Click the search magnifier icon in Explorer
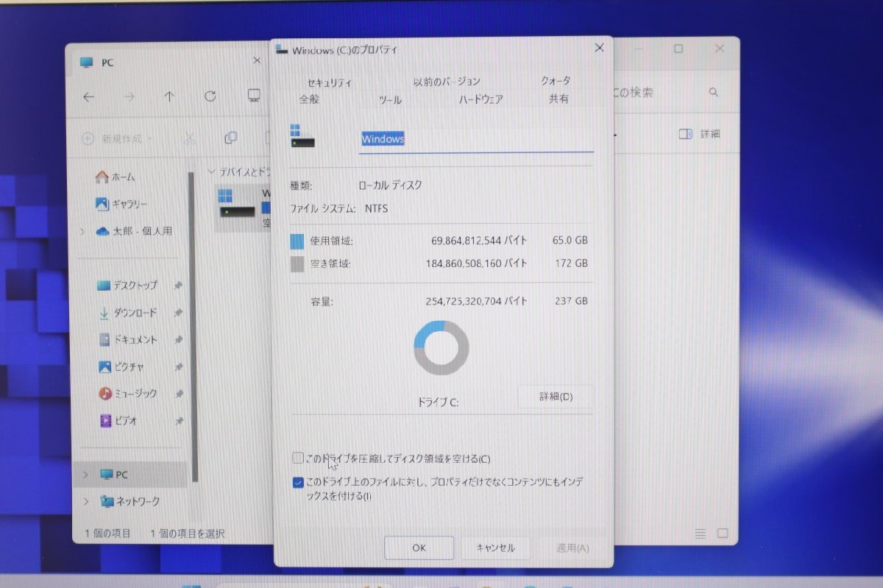The height and width of the screenshot is (588, 883). (x=713, y=92)
